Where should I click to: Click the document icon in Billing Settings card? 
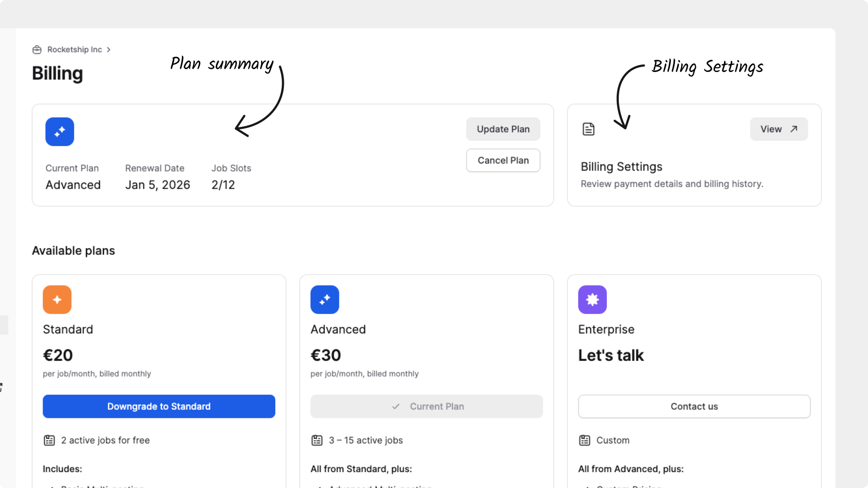tap(588, 129)
